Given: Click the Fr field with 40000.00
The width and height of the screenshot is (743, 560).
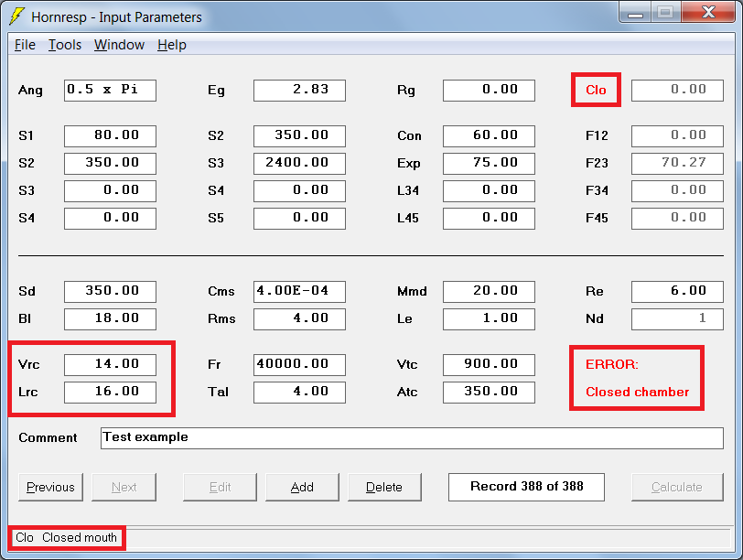Looking at the screenshot, I should click(x=299, y=365).
